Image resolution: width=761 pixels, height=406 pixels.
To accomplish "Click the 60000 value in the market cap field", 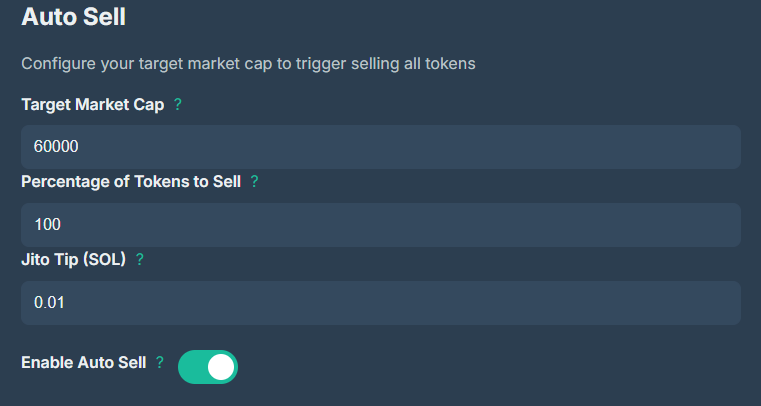I will (56, 147).
